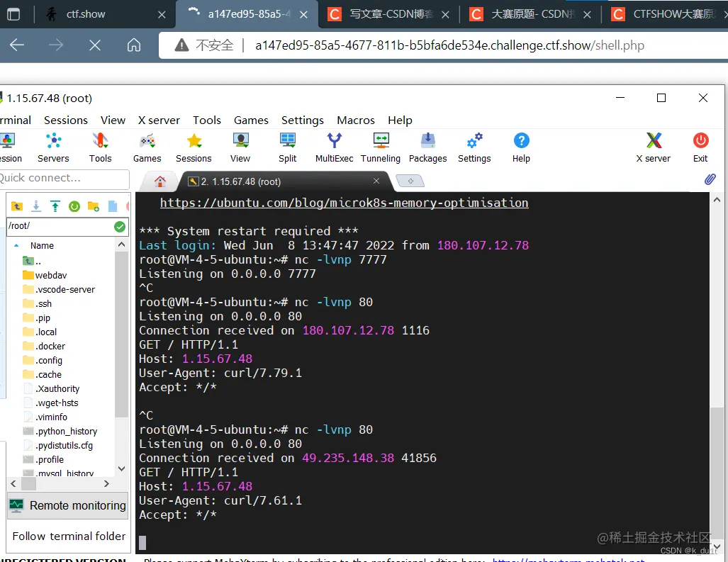Open the browser tab actions icon
The image size is (728, 562).
click(13, 14)
